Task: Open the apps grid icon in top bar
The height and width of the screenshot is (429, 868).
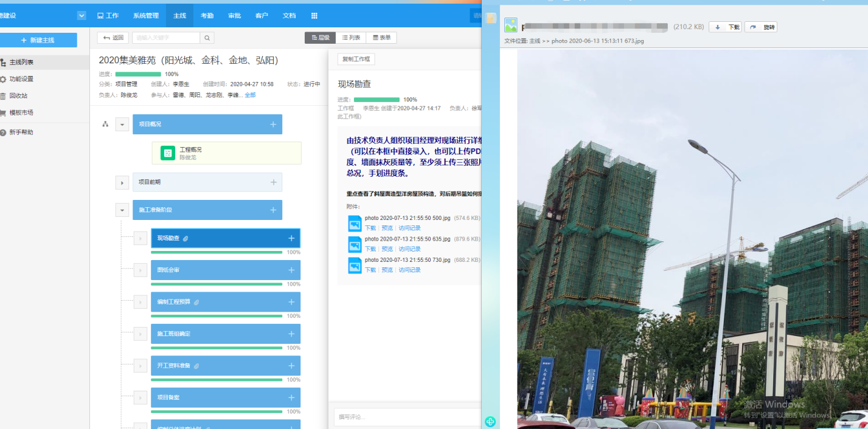Action: (314, 16)
